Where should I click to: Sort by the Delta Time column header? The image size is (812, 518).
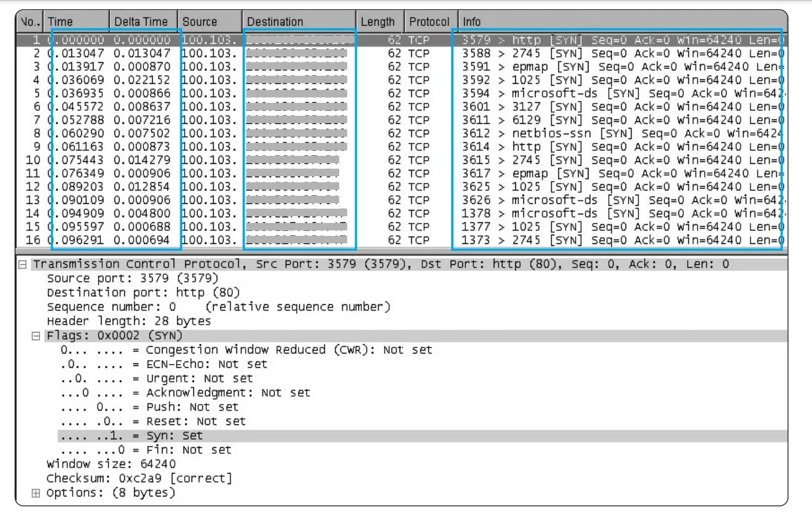[x=143, y=22]
